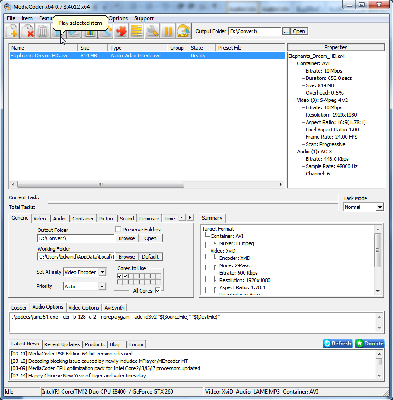393x400 pixels.
Task: Open the File menu
Action: coord(11,18)
